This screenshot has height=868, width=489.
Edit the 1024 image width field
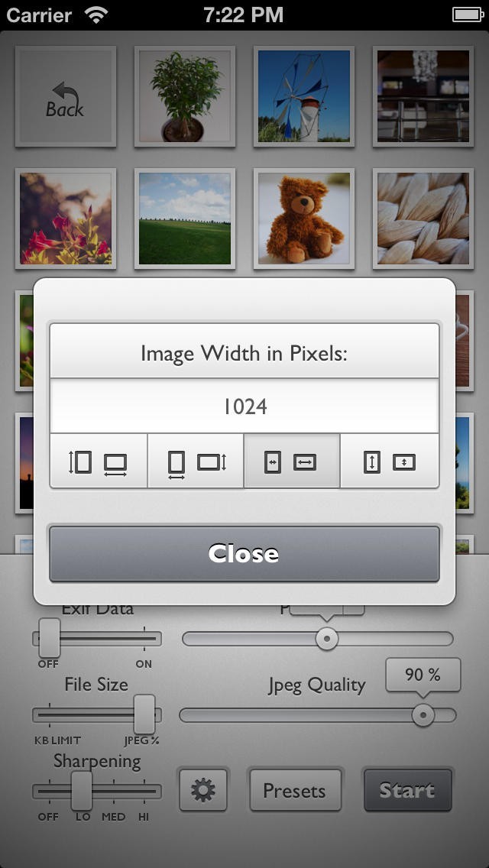pyautogui.click(x=244, y=406)
